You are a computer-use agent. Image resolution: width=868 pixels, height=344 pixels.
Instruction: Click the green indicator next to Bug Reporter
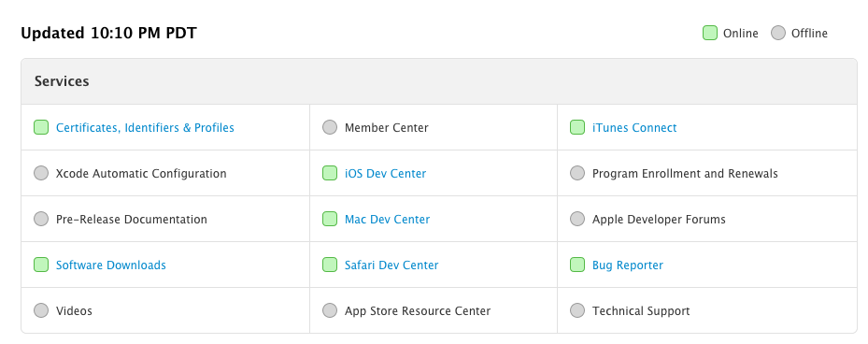(x=577, y=265)
